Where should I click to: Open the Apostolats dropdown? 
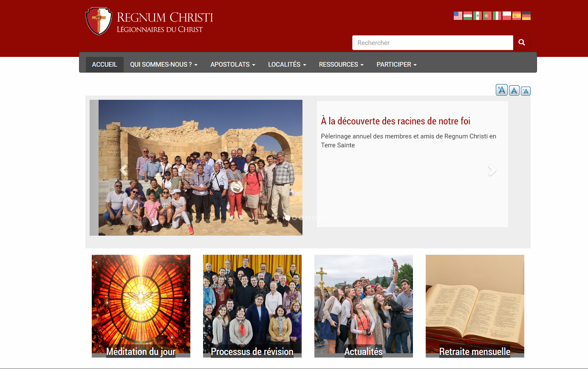pos(233,65)
